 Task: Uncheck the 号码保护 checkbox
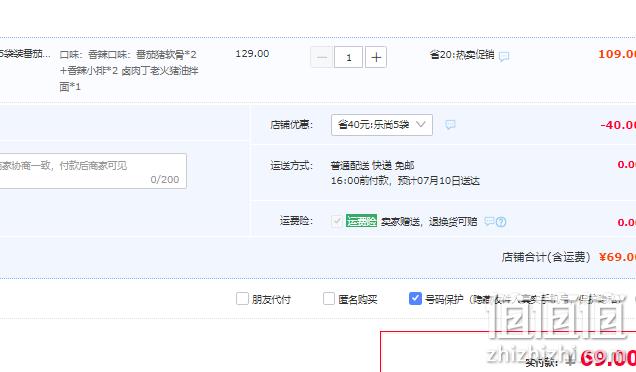(x=415, y=299)
